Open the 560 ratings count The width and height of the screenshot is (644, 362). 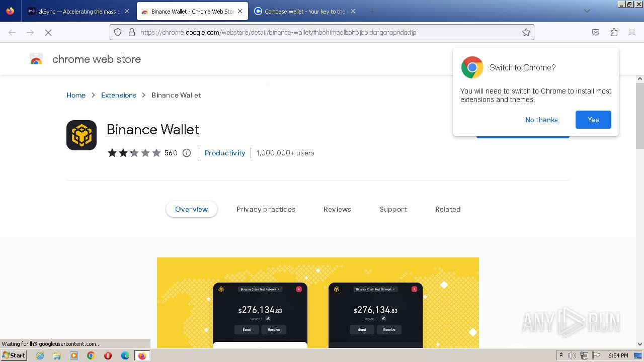171,153
